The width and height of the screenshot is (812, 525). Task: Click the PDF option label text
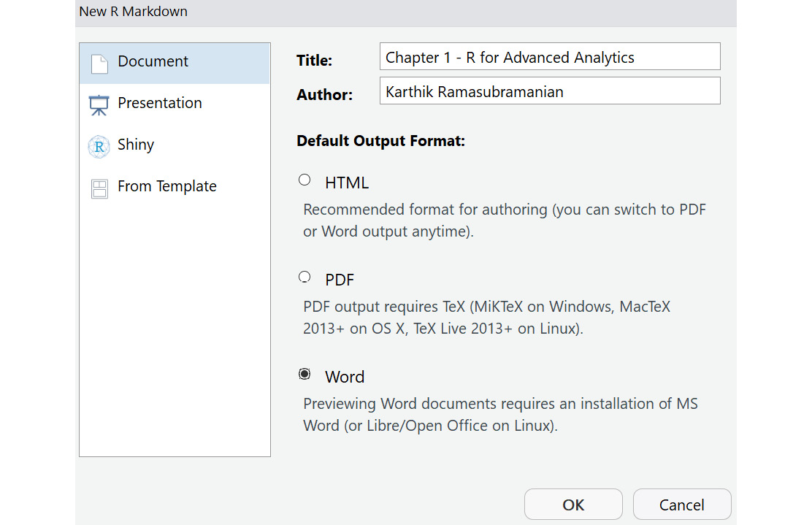[340, 280]
